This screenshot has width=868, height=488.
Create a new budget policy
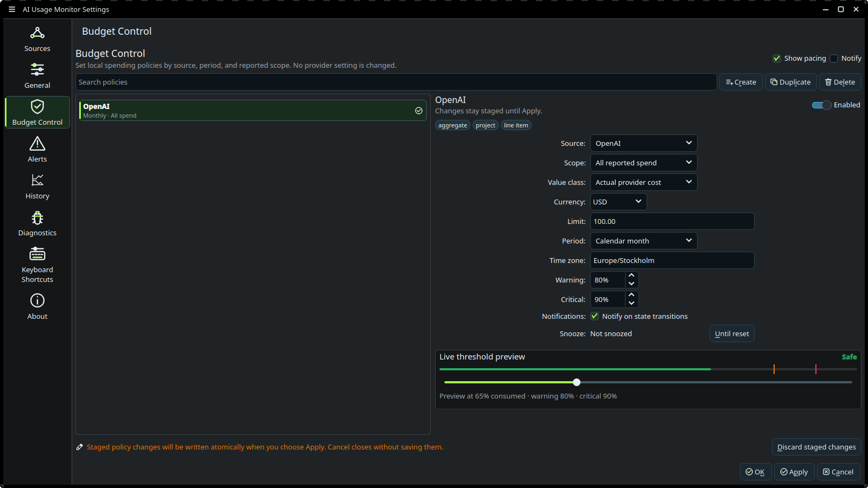pos(741,82)
